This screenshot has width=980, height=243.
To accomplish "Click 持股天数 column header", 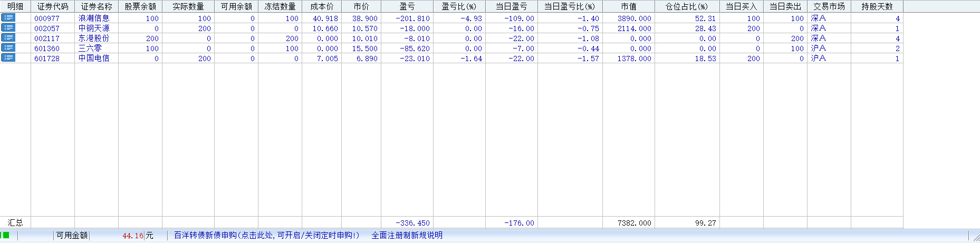I will (877, 6).
